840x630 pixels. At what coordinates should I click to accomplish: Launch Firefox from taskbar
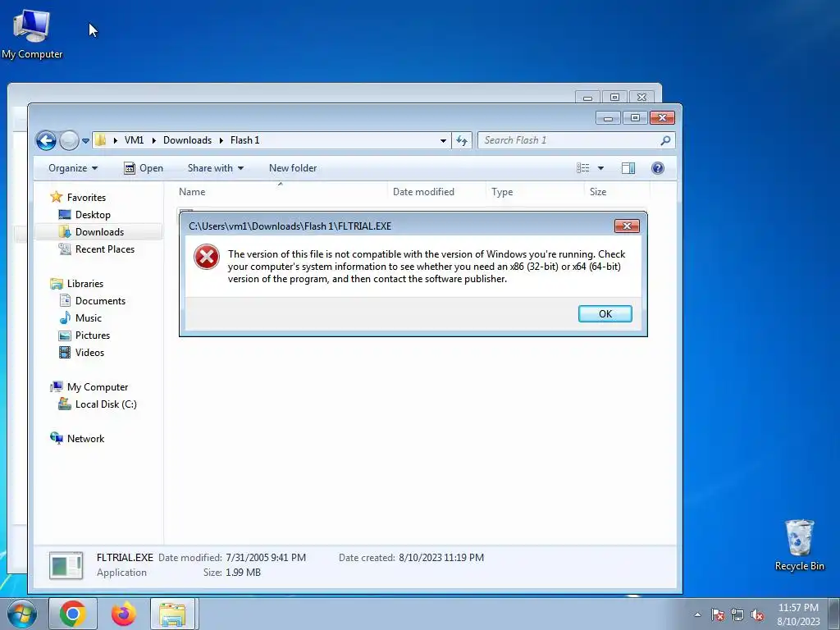coord(123,614)
